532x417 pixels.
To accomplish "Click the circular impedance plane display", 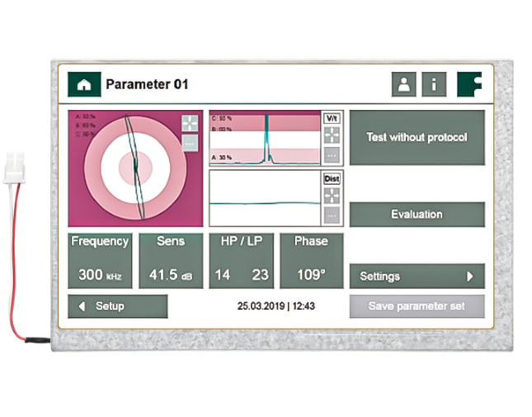I will (x=135, y=168).
